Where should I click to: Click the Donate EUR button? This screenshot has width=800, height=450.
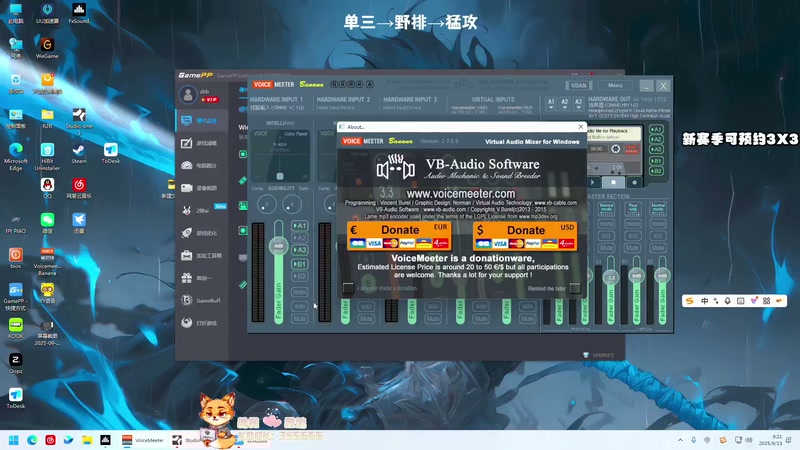coord(399,235)
